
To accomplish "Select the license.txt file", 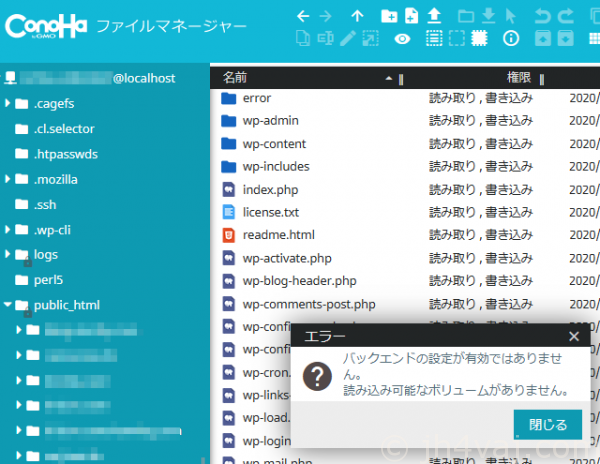I will click(x=270, y=212).
